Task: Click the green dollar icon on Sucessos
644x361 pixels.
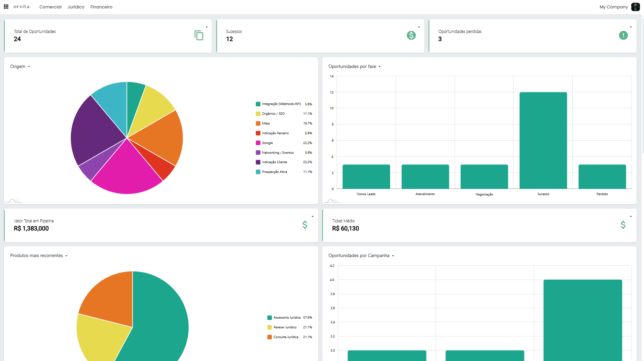Action: pos(411,35)
